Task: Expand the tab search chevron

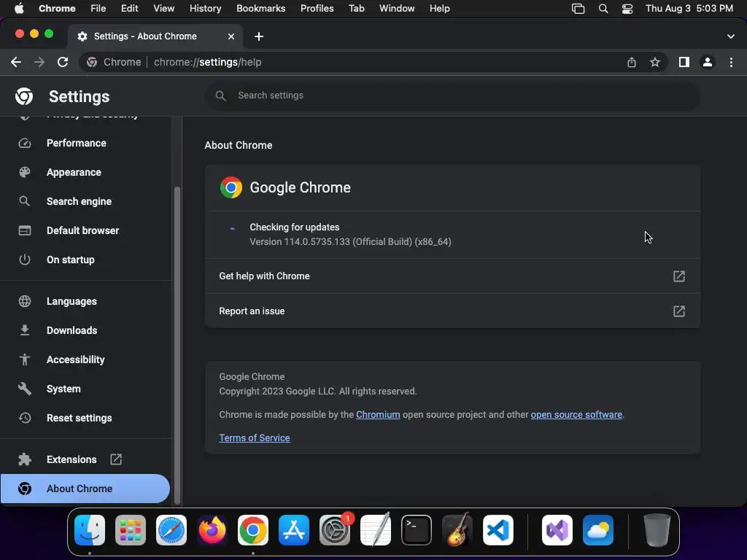Action: (730, 36)
